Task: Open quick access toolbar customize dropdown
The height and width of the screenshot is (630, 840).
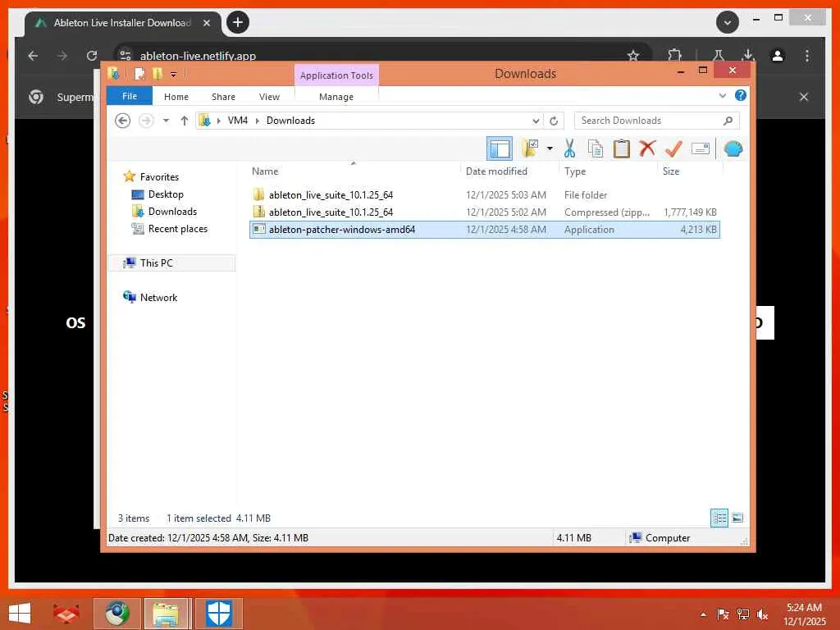Action: pos(174,75)
